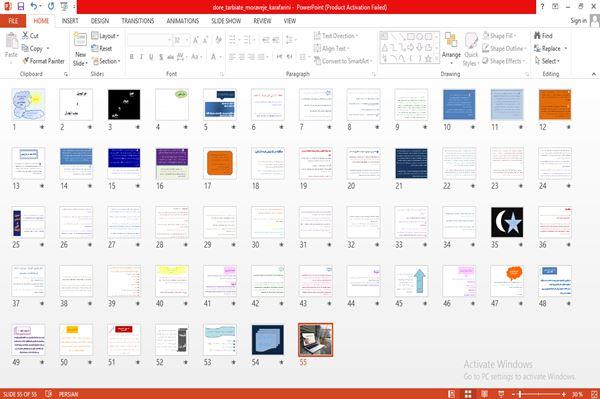Open the Section dropdown menu

click(x=106, y=61)
